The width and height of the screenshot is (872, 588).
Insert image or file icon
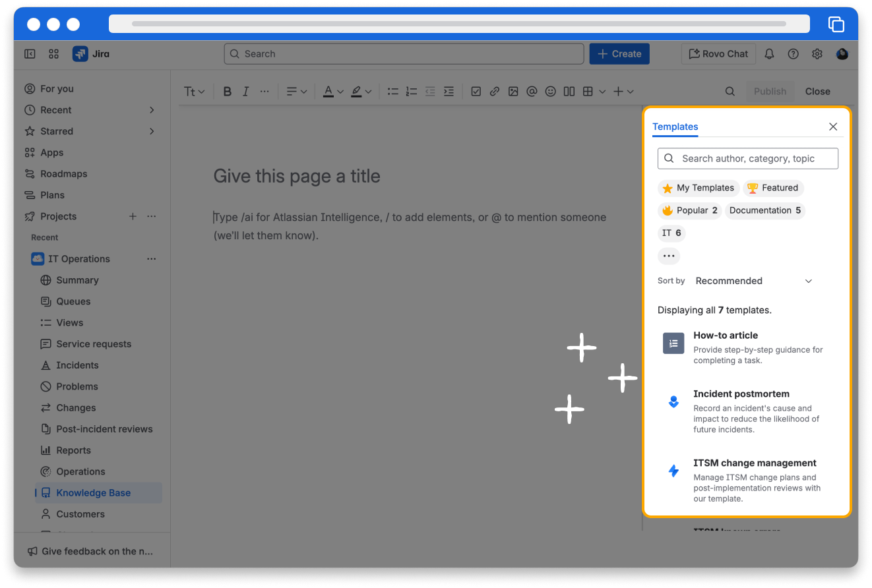513,92
